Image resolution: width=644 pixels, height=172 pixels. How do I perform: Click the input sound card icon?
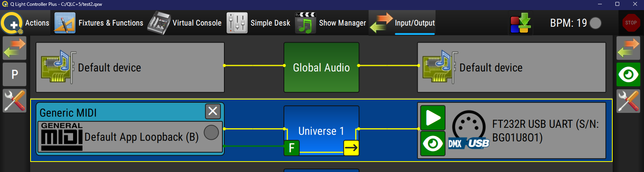point(59,67)
